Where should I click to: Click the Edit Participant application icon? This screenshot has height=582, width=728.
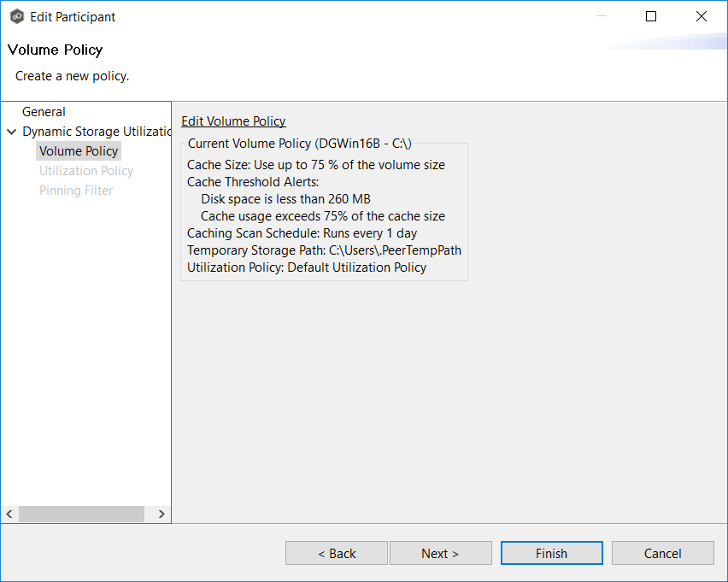pos(17,16)
